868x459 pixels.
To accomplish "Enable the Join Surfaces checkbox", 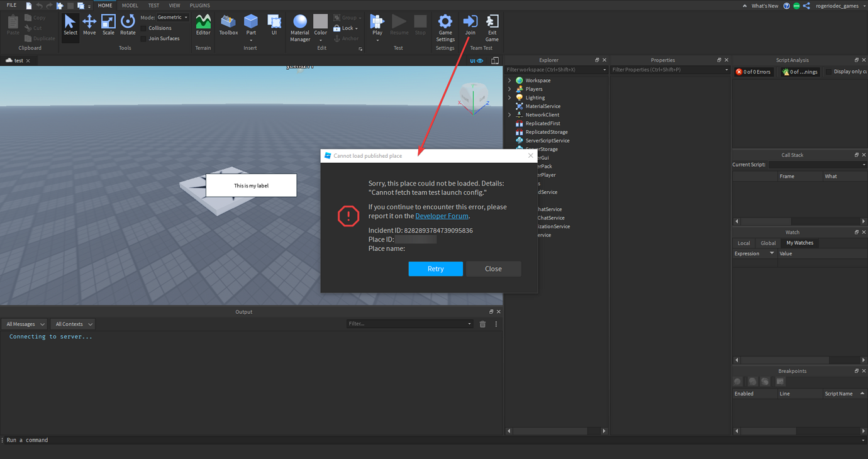I will click(x=144, y=38).
